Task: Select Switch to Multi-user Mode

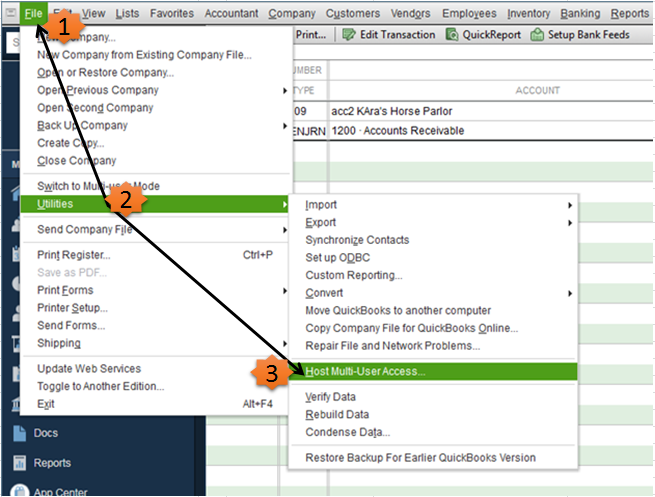Action: (98, 186)
